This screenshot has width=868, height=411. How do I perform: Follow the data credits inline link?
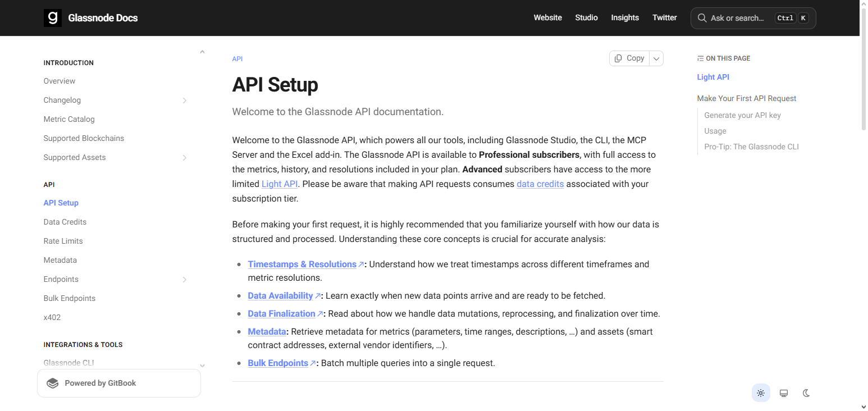click(x=540, y=184)
